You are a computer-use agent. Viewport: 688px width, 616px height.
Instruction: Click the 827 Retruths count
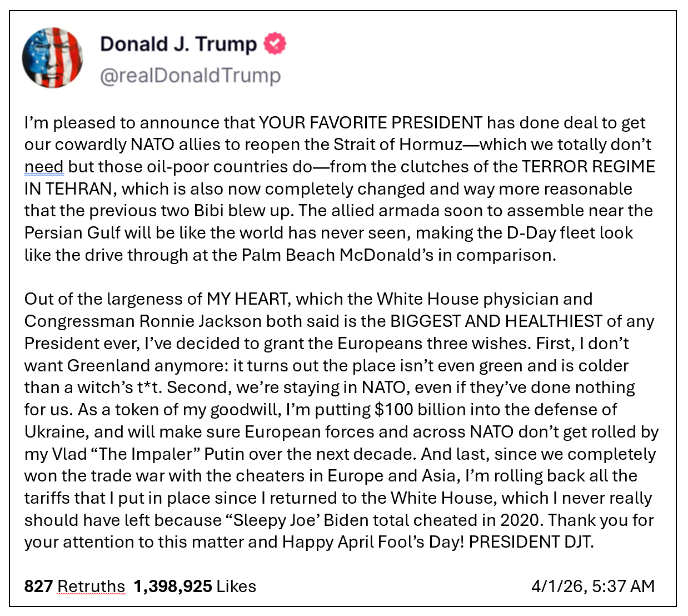pos(74,586)
